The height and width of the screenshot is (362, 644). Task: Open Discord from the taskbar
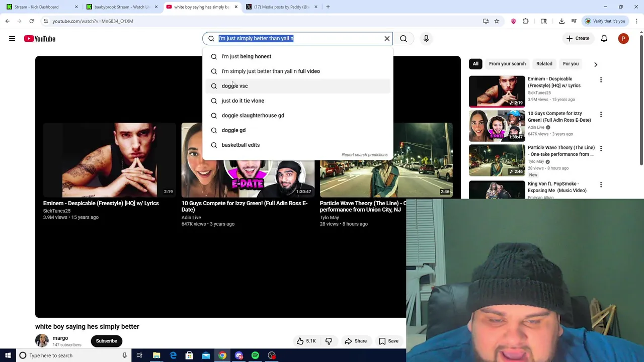(239, 355)
